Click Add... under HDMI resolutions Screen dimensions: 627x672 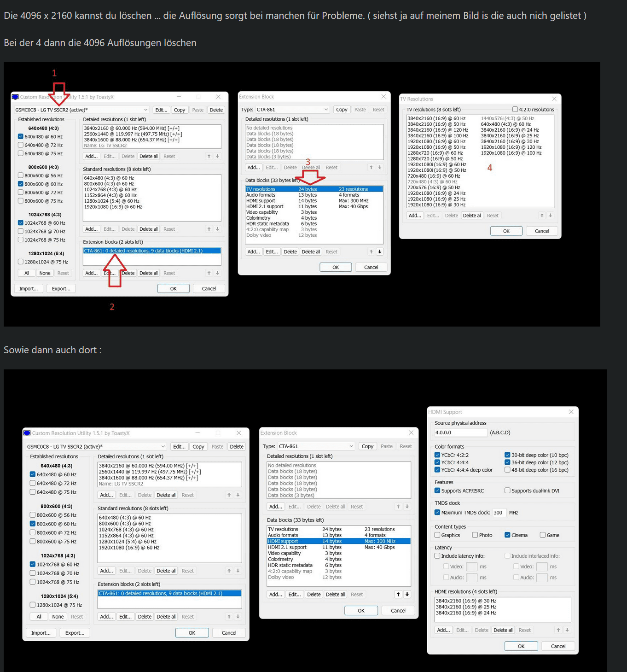tap(443, 630)
